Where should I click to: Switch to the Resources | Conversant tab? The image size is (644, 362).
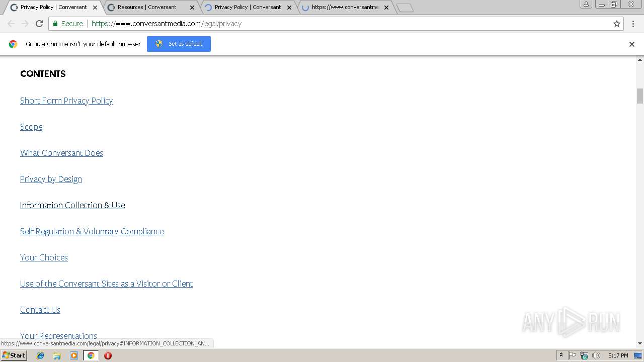tap(147, 7)
